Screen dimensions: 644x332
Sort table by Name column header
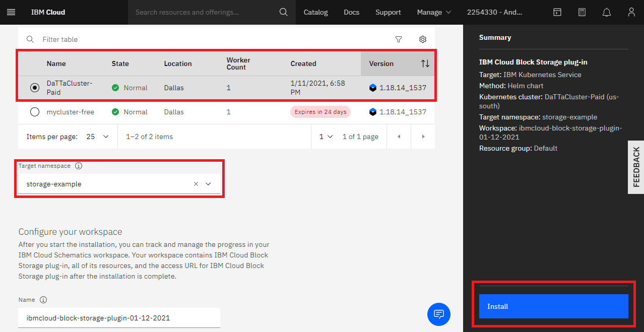(x=56, y=64)
